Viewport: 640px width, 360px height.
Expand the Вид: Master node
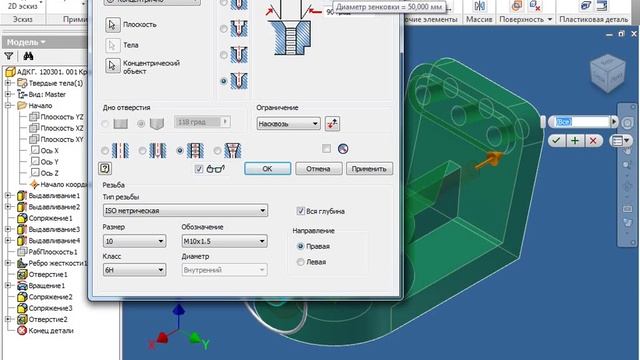pyautogui.click(x=8, y=94)
